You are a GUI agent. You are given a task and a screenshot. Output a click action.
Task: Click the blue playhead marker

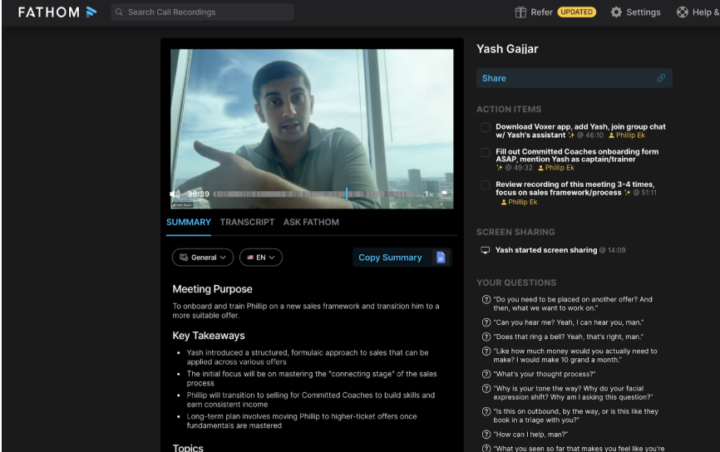(347, 194)
